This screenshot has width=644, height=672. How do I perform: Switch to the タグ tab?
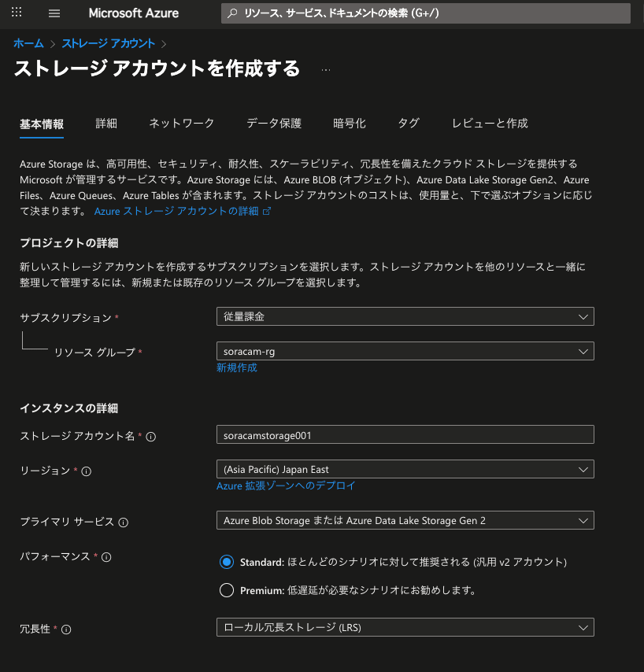(x=409, y=124)
